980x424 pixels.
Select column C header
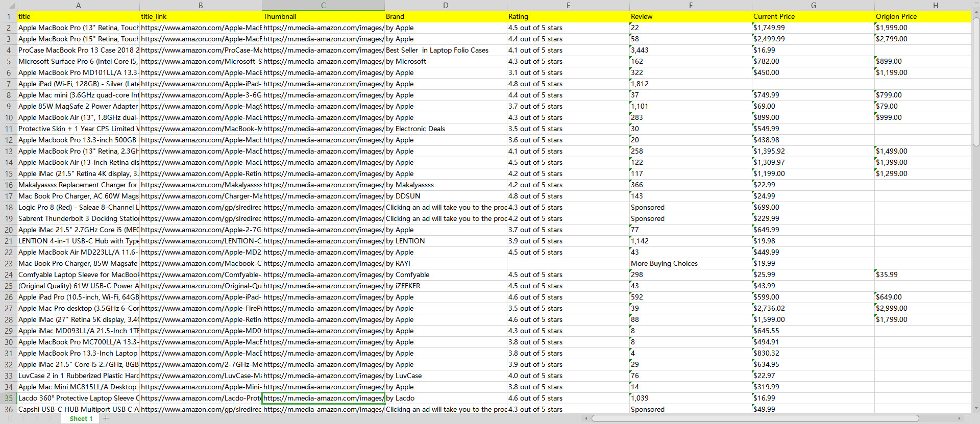323,6
